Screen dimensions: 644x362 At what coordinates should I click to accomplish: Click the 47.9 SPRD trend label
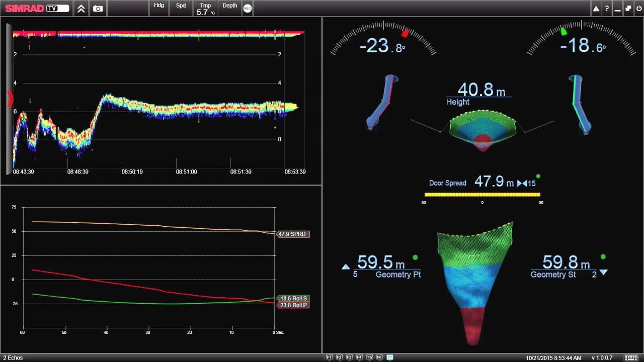(292, 234)
